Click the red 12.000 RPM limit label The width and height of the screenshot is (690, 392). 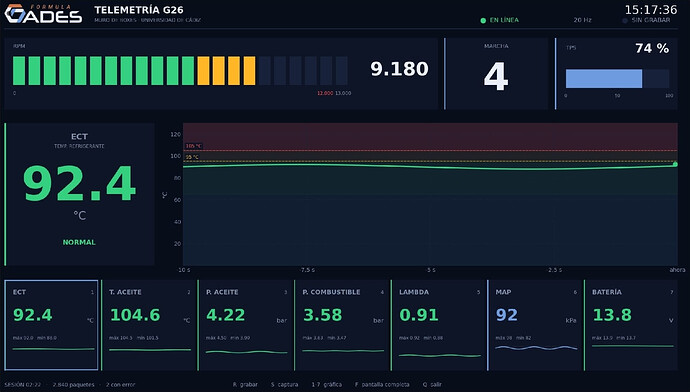[x=325, y=93]
